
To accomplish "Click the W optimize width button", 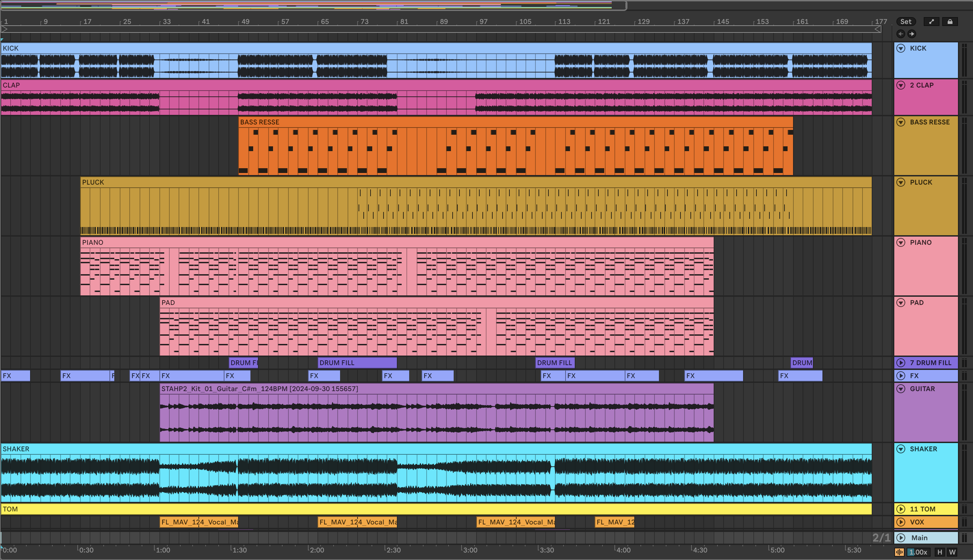I will click(952, 552).
